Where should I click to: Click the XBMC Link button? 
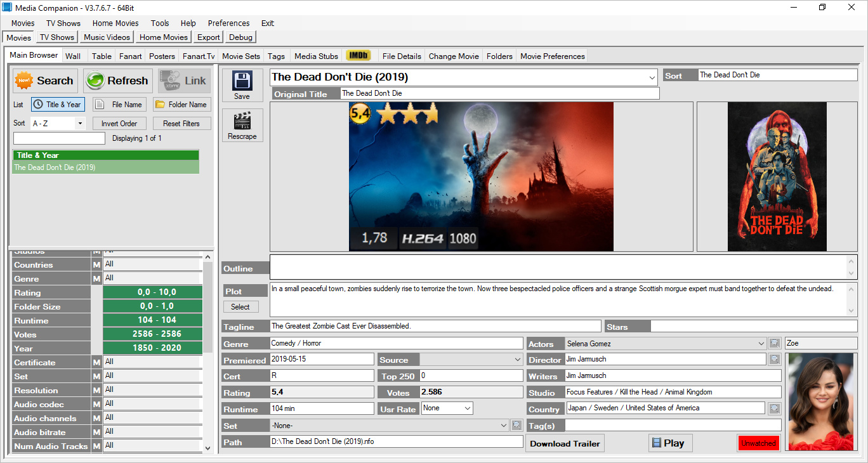point(185,81)
